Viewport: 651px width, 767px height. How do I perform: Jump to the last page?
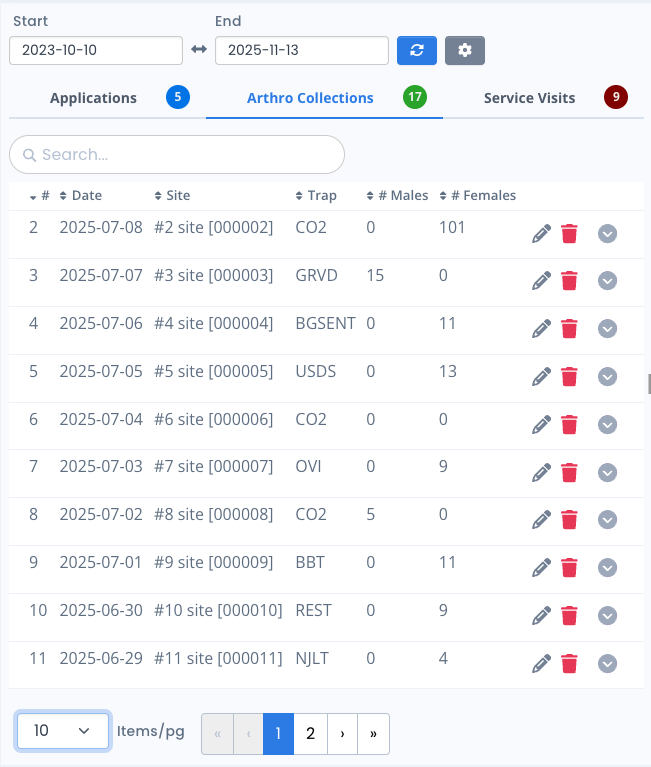coord(373,734)
